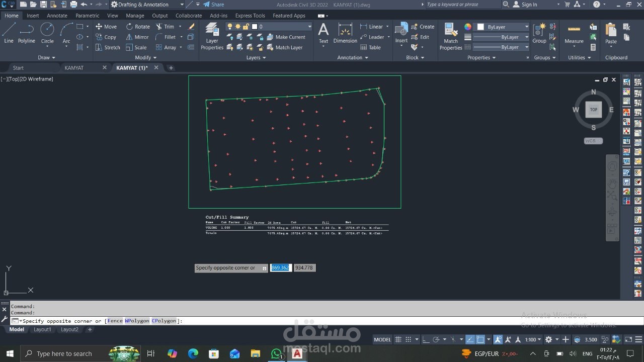Toggle object snap tracking in status bar

tap(469, 339)
